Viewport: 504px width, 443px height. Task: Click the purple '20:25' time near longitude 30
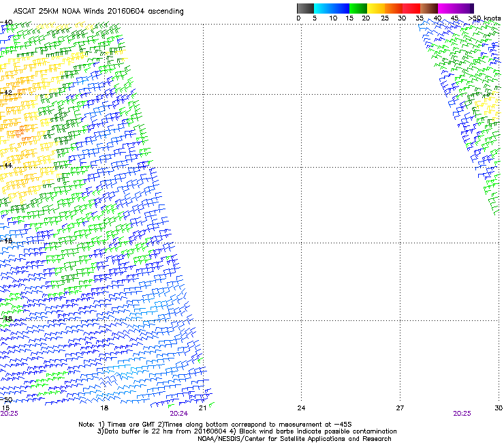(462, 414)
